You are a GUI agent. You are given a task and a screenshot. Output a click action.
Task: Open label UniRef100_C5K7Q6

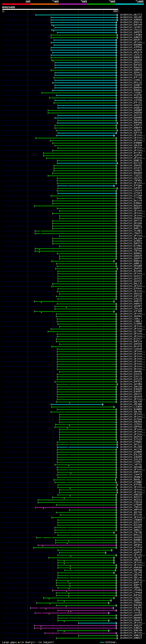(131, 532)
